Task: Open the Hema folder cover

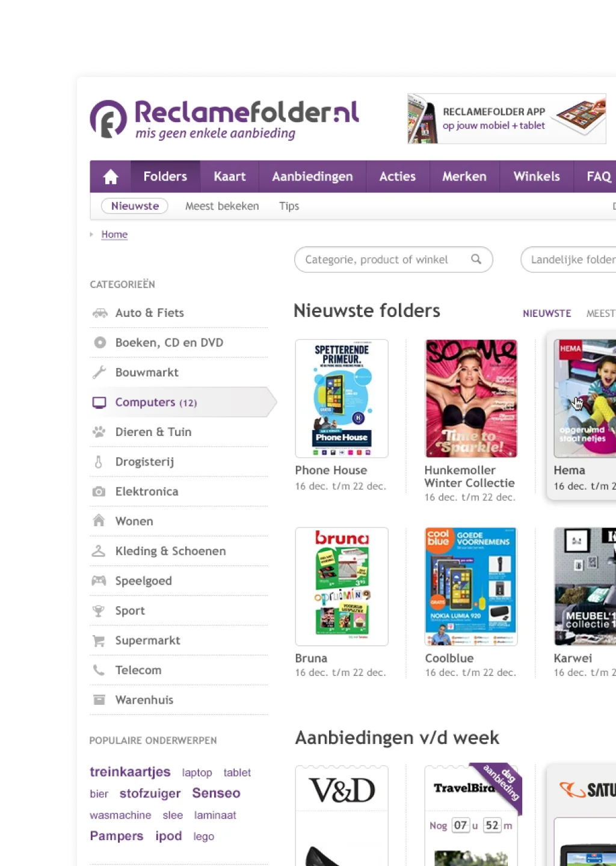Action: click(585, 398)
